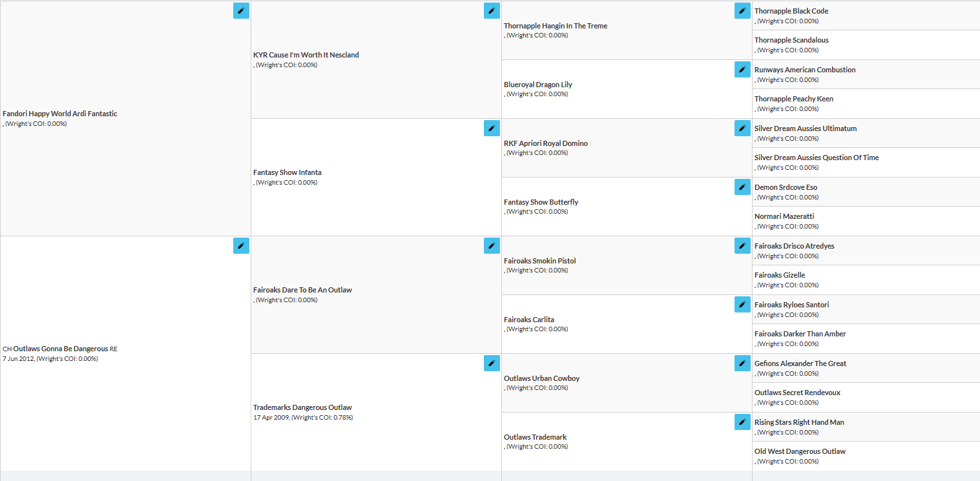Open editor for Fairoaks Smokin Pistol
The width and height of the screenshot is (980, 481).
[x=742, y=245]
